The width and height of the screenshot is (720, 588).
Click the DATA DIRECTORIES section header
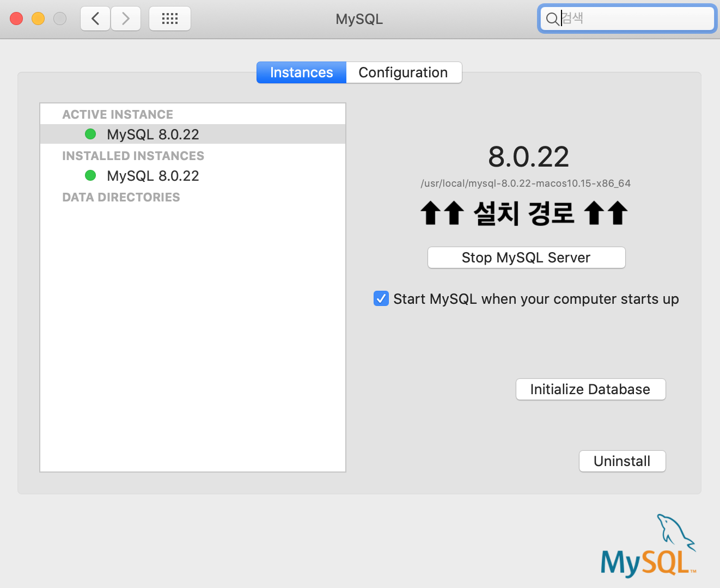[121, 197]
